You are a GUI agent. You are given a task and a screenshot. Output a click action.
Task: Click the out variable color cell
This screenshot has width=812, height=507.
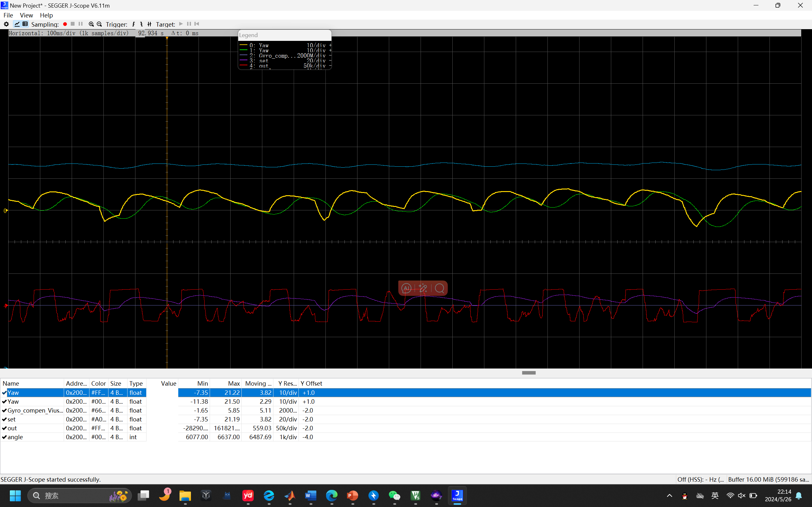(98, 428)
